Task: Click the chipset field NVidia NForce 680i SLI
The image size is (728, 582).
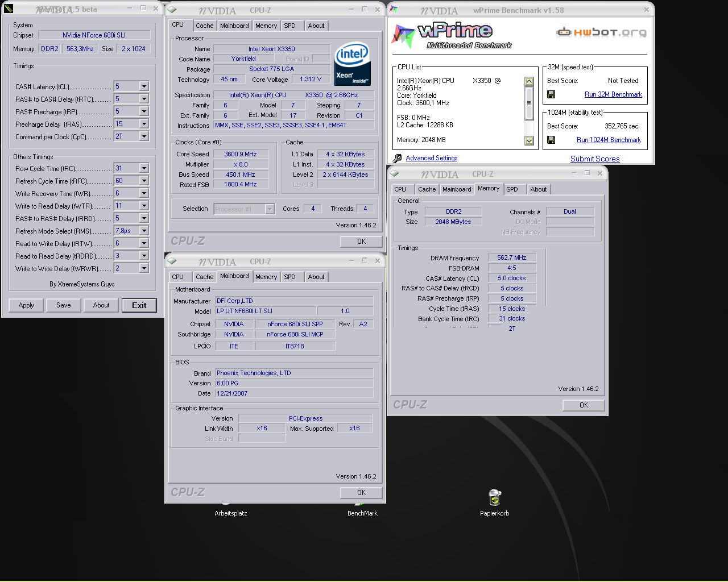Action: (94, 35)
